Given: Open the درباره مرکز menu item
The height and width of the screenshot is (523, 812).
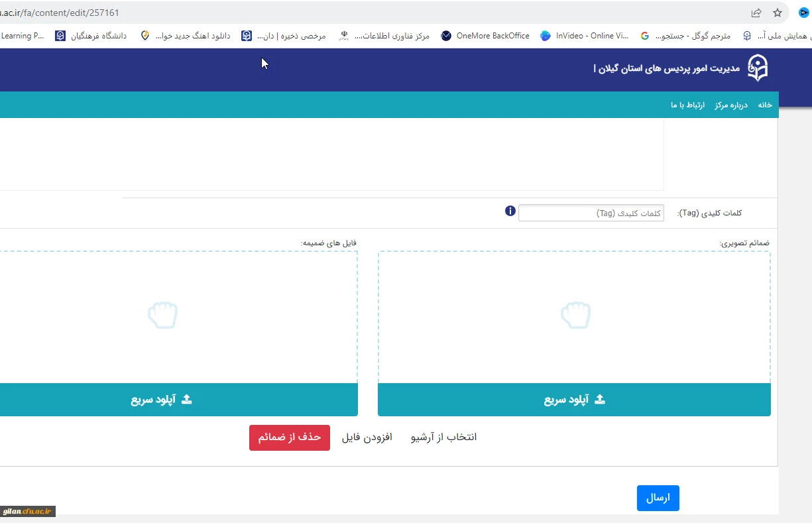Looking at the screenshot, I should click(730, 105).
